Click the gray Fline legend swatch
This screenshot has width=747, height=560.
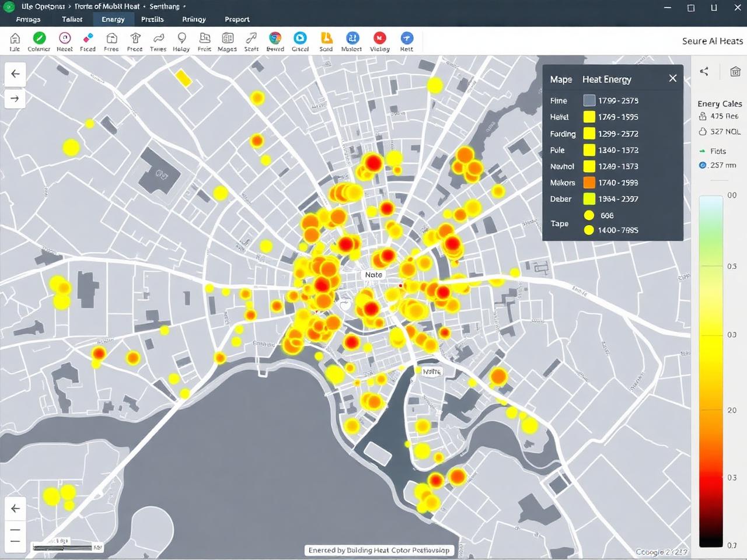[589, 100]
